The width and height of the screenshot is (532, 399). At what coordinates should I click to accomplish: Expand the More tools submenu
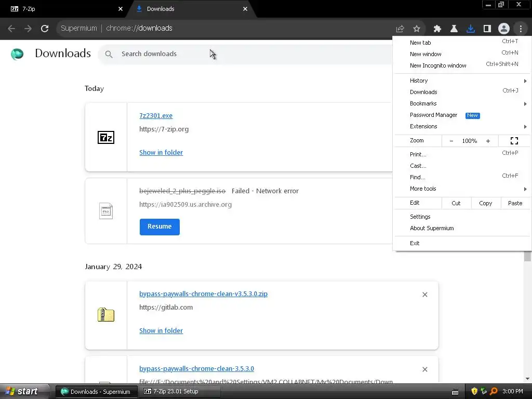point(462,189)
